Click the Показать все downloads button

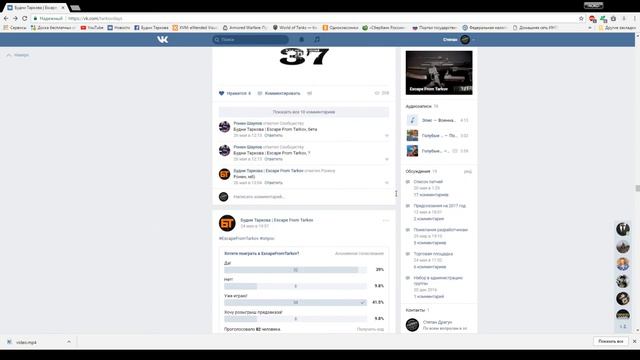click(x=610, y=341)
